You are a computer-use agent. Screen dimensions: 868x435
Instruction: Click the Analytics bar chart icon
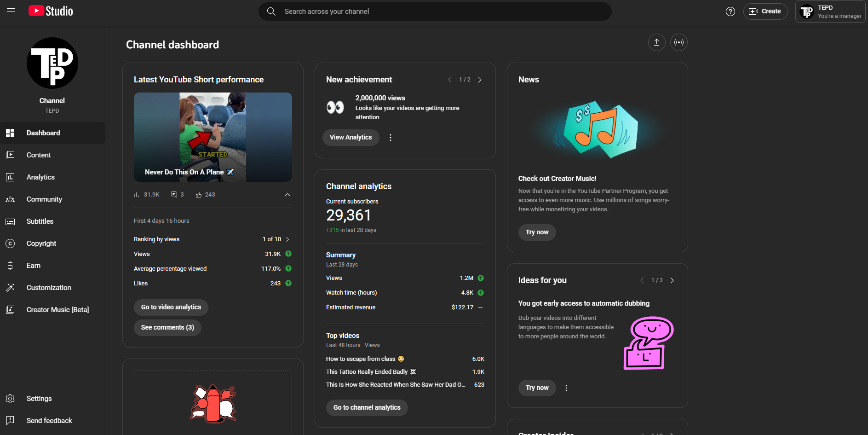[x=10, y=177]
